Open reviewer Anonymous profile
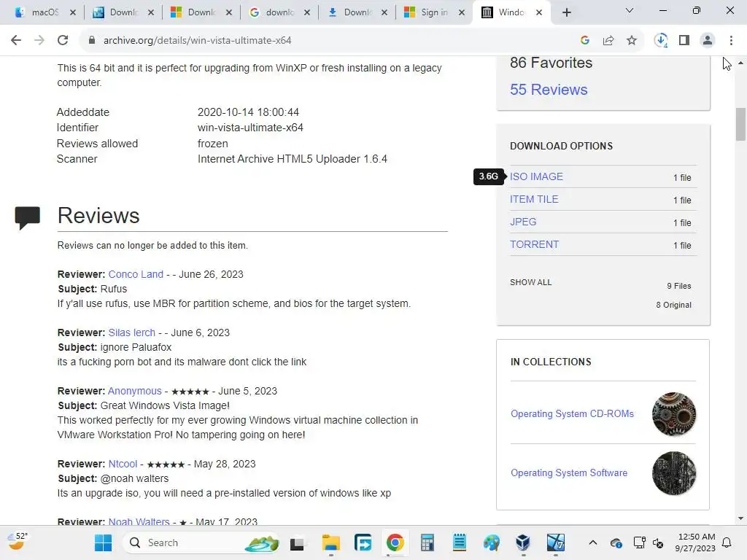Viewport: 747px width, 560px height. (x=135, y=391)
